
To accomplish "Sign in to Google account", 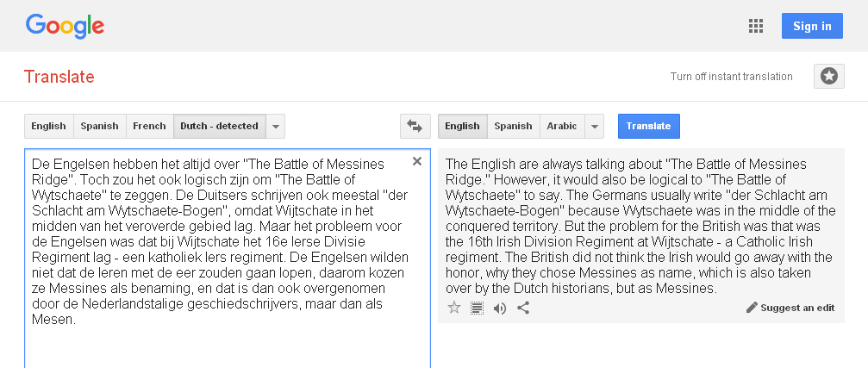I will point(812,26).
